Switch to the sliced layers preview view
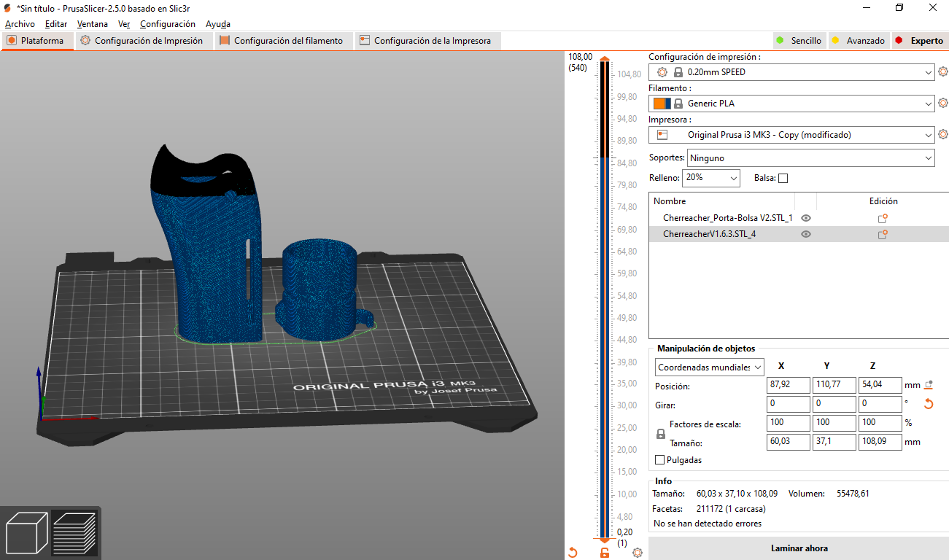Image resolution: width=949 pixels, height=560 pixels. pos(74,533)
